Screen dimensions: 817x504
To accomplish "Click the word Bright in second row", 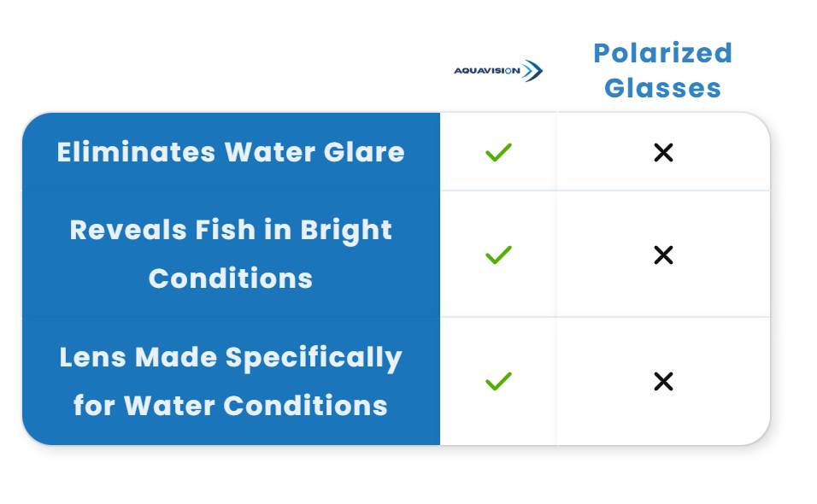I will pyautogui.click(x=346, y=231).
